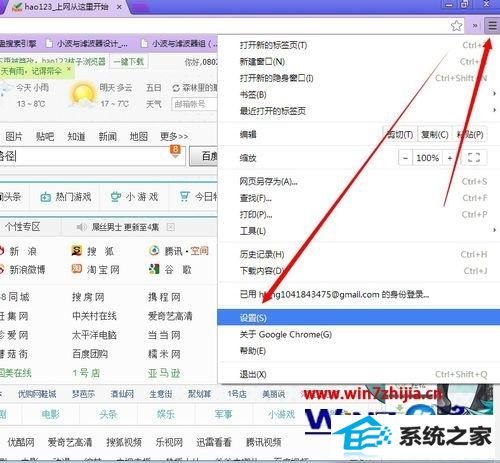Click the speaker icon beside 屌丝男士
Screen dimensions: 500x463
(81, 227)
